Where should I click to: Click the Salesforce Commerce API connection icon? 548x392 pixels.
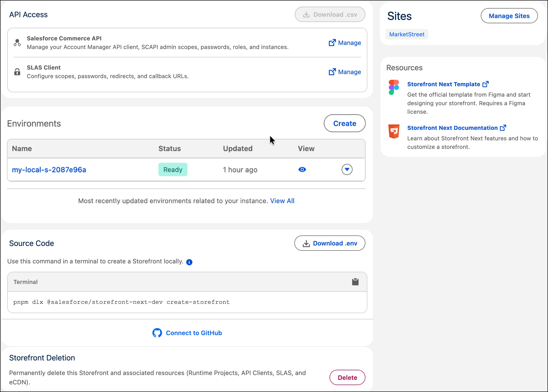tap(17, 43)
